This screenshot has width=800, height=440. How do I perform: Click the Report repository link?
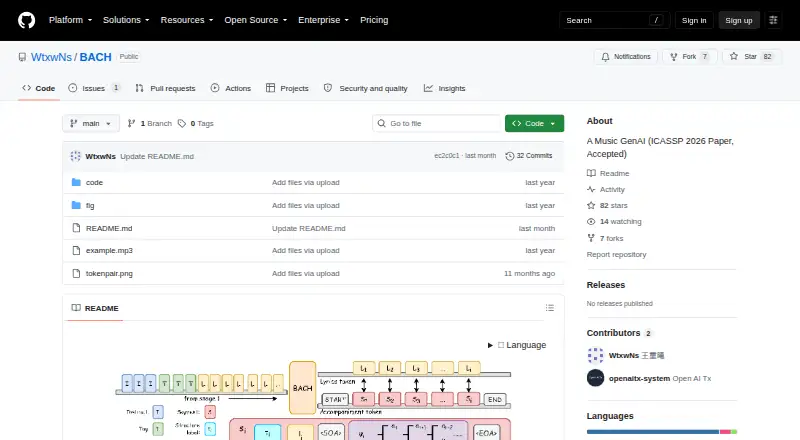click(x=616, y=254)
